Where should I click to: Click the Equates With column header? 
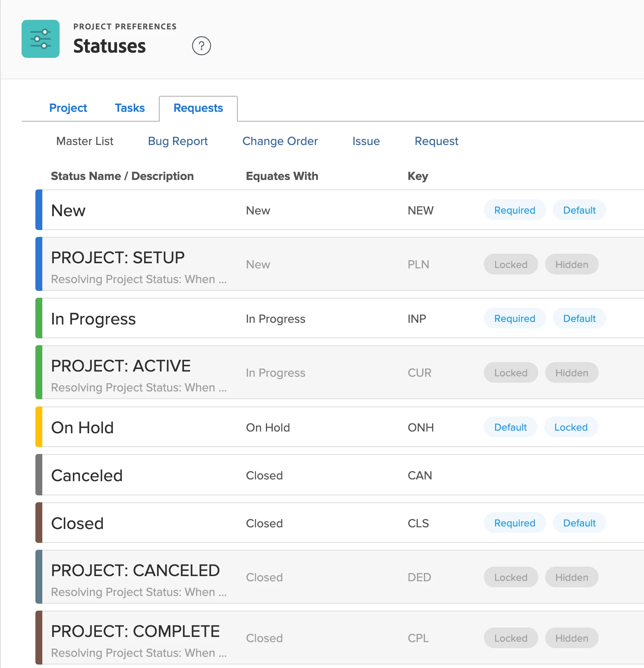[x=282, y=176]
